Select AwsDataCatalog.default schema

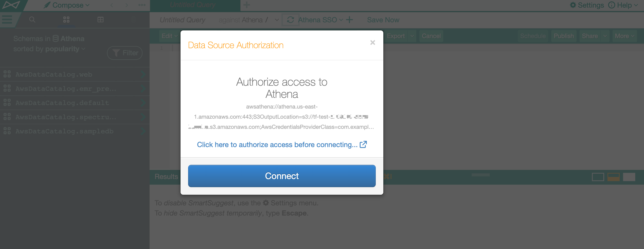point(75,103)
